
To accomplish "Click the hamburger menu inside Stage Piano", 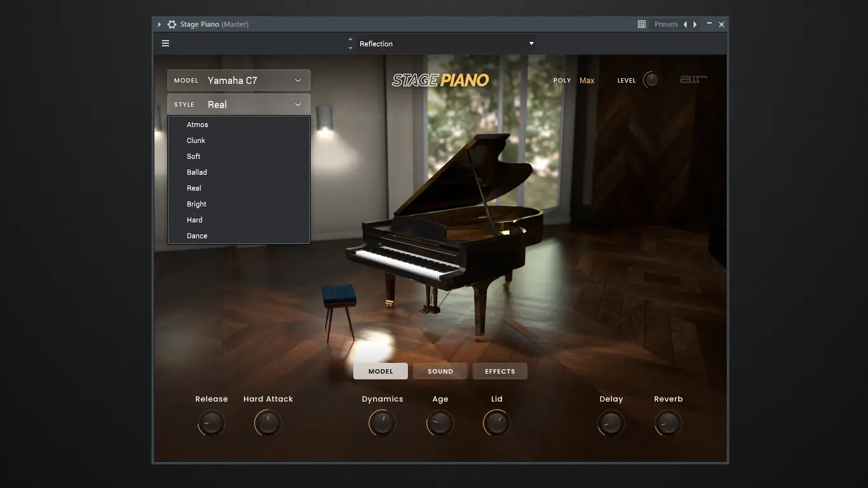I will pos(165,43).
